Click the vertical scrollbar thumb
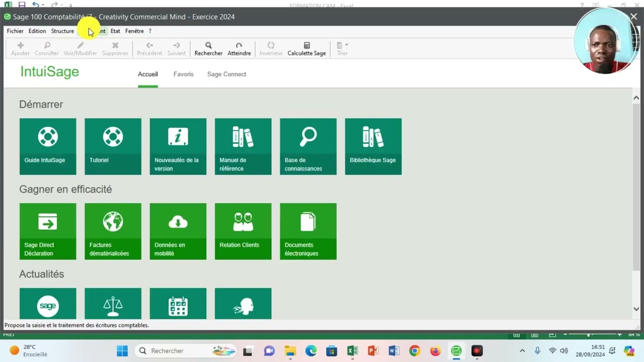Image resolution: width=644 pixels, height=362 pixels. pos(636,186)
